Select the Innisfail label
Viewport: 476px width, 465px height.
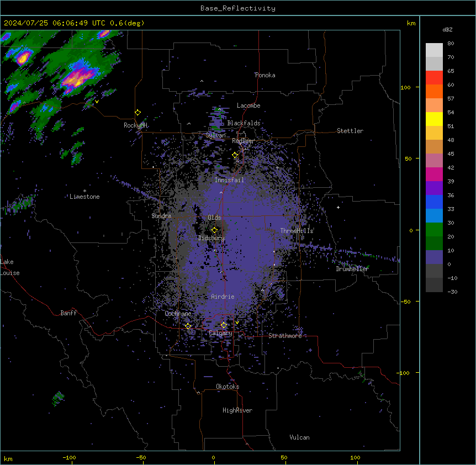229,180
